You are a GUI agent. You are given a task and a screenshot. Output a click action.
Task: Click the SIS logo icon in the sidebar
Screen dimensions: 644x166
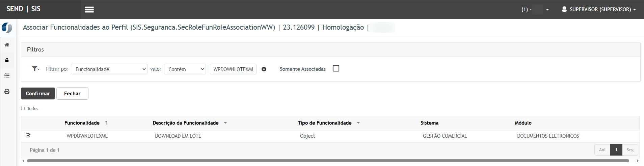click(7, 28)
